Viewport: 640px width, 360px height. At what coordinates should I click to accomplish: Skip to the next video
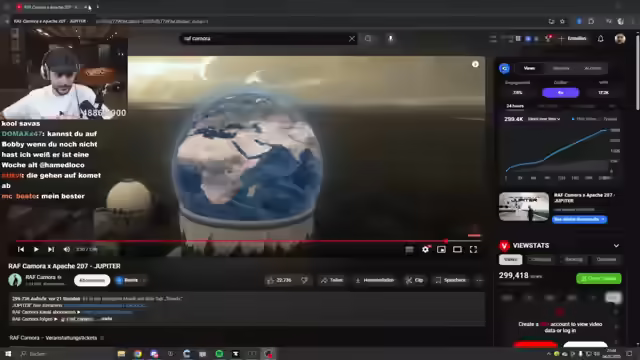point(51,249)
